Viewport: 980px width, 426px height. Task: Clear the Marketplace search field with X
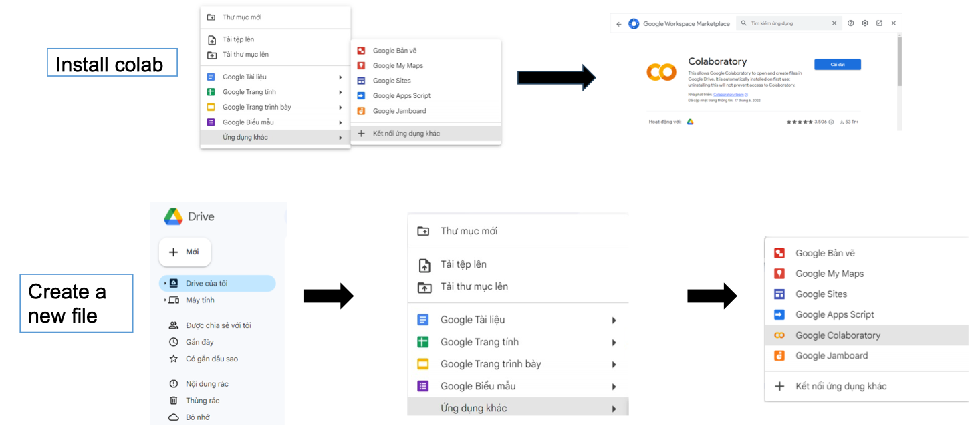coord(834,23)
